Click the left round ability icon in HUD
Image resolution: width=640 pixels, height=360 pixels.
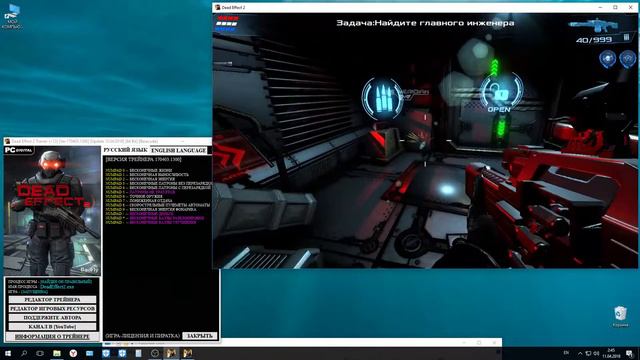click(607, 59)
